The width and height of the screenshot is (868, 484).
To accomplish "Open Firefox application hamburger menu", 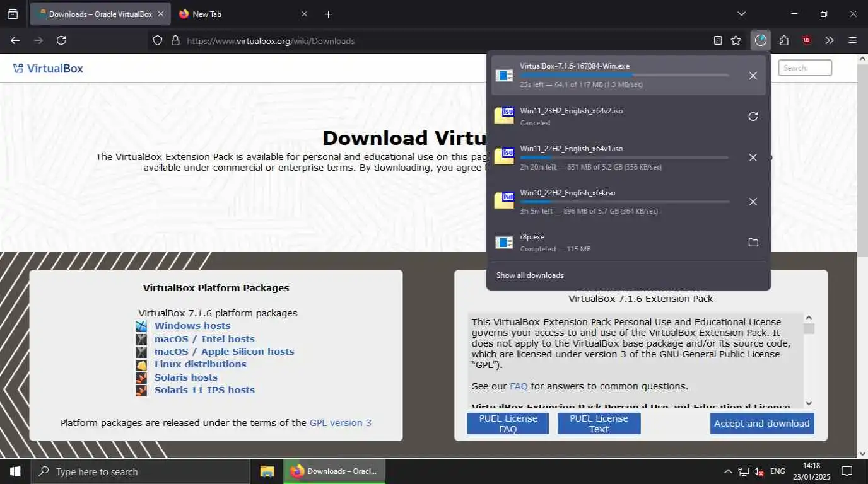I will pyautogui.click(x=853, y=40).
